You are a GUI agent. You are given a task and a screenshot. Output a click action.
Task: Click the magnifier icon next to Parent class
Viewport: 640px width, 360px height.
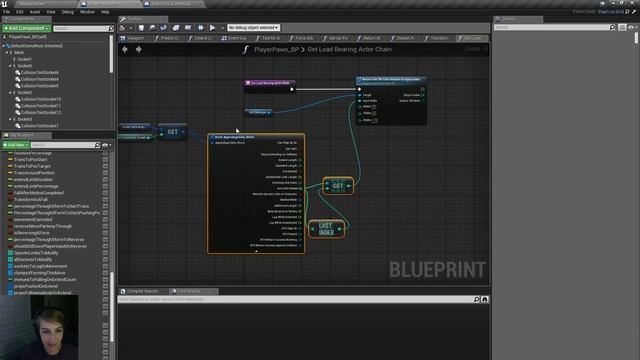tap(627, 12)
